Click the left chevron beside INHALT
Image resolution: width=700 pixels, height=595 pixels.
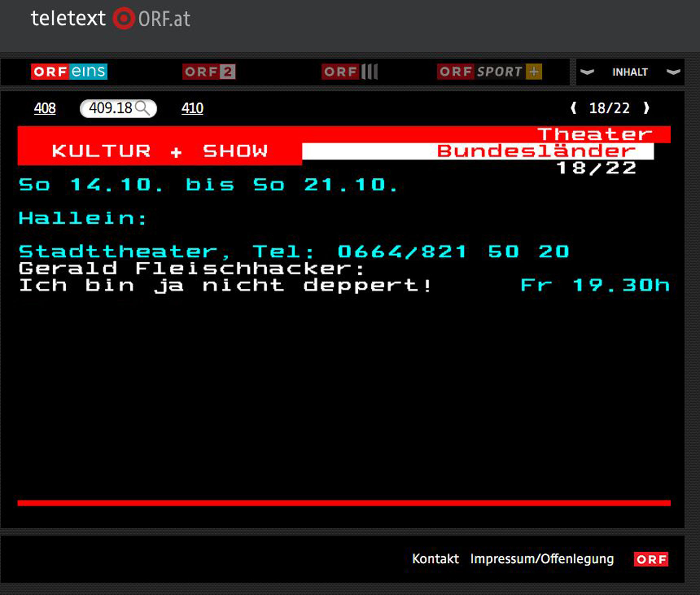point(587,72)
